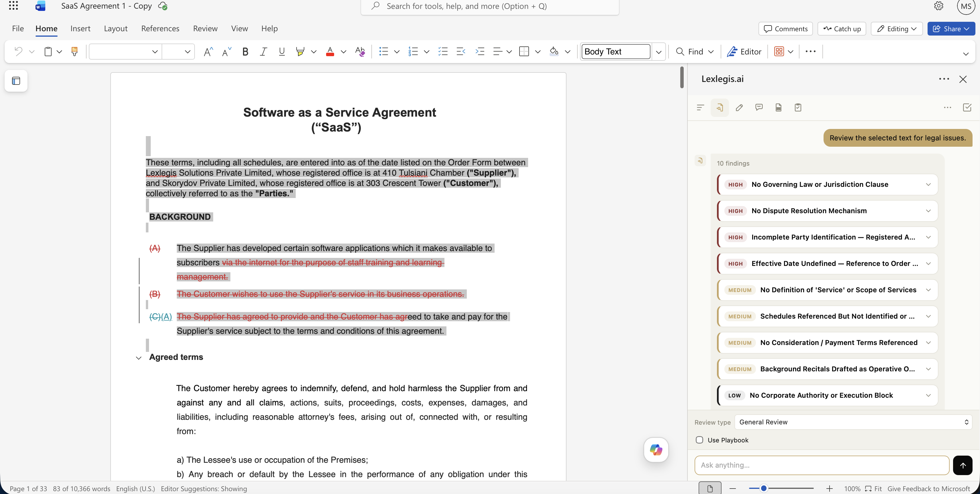Click the Borders icon
Image resolution: width=980 pixels, height=494 pixels.
pyautogui.click(x=524, y=51)
